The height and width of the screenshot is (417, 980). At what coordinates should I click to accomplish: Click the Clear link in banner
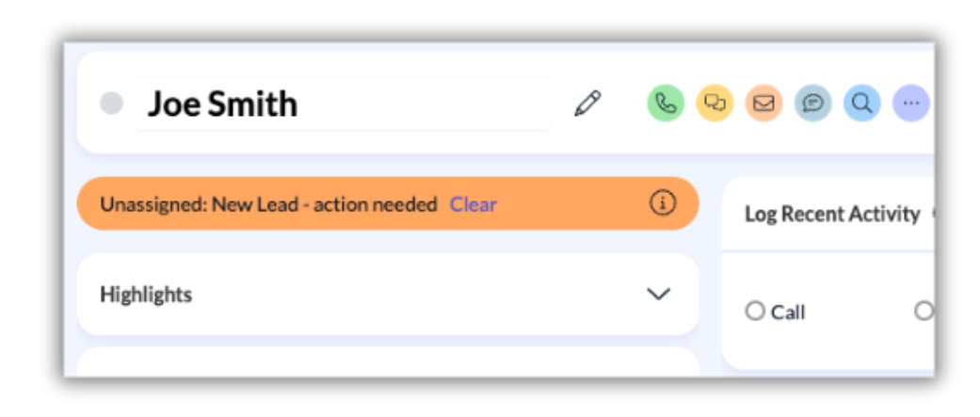click(474, 204)
